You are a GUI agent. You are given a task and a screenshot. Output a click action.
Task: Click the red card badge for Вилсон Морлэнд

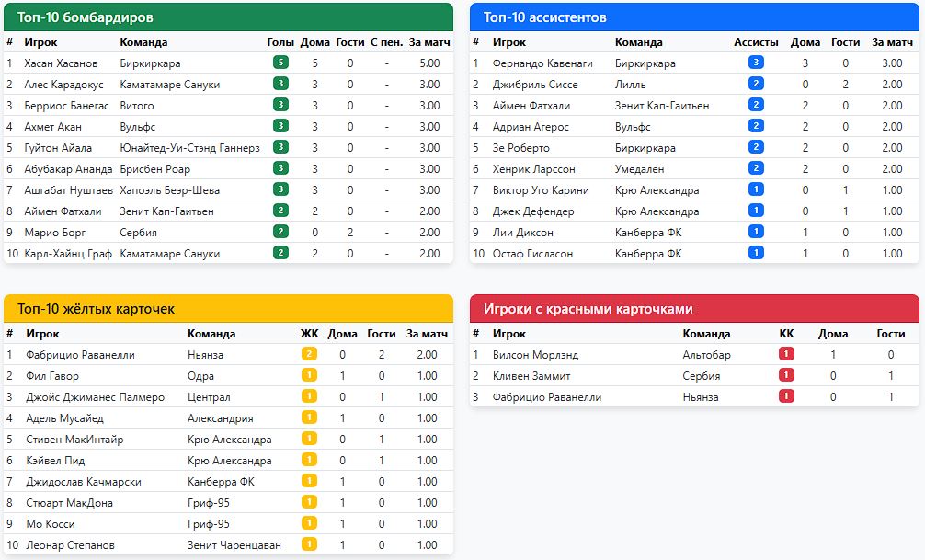pyautogui.click(x=786, y=354)
